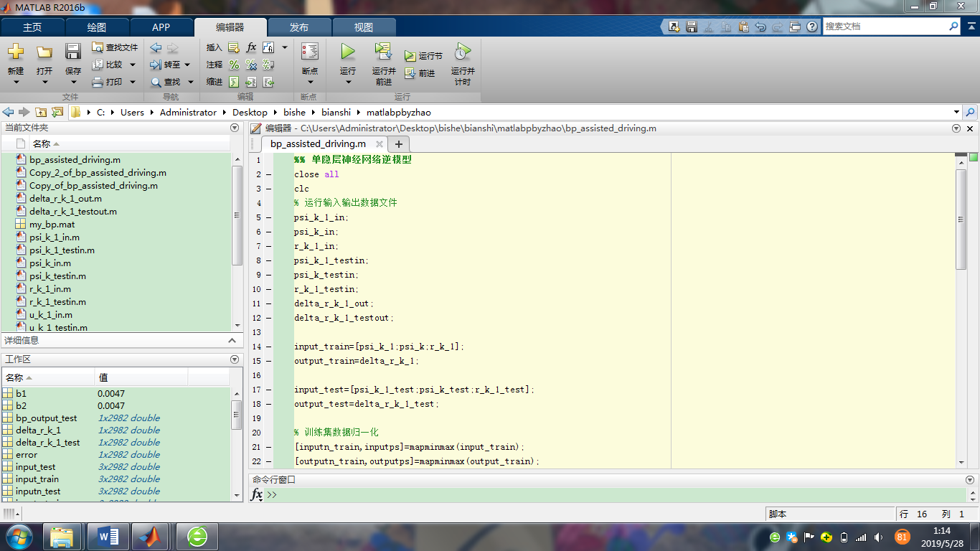Click the comment percent icon
The height and width of the screenshot is (551, 980).
click(234, 65)
